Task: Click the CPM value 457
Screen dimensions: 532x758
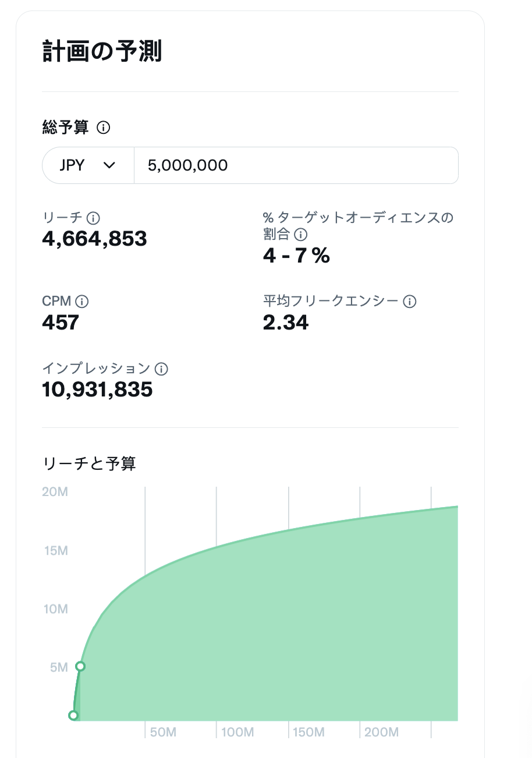Action: point(61,322)
